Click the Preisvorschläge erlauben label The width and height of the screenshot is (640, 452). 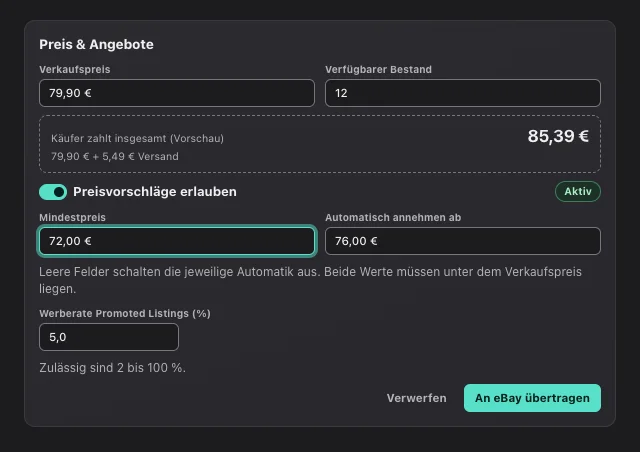(155, 192)
